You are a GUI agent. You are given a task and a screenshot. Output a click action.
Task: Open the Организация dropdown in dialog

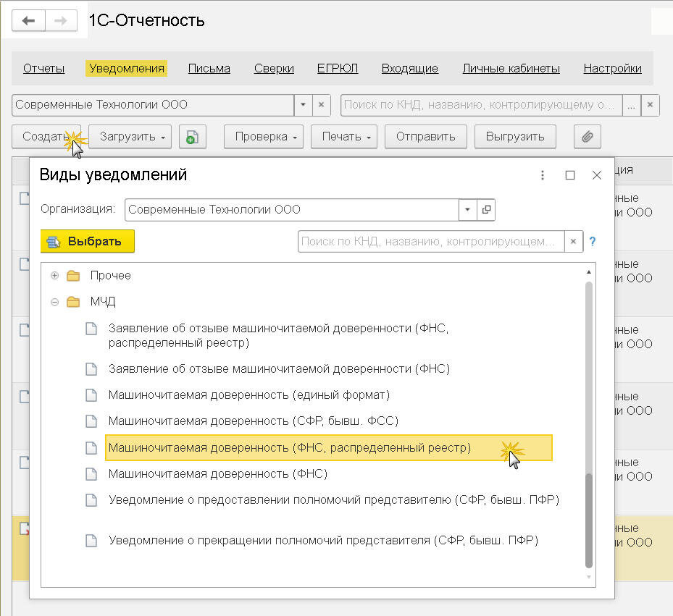(468, 210)
